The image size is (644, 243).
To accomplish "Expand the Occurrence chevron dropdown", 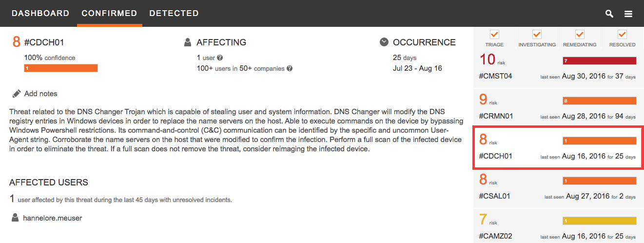I will pos(384,42).
